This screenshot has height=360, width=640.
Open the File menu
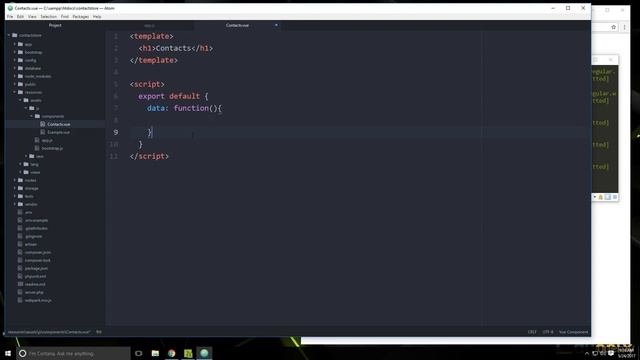(x=10, y=17)
